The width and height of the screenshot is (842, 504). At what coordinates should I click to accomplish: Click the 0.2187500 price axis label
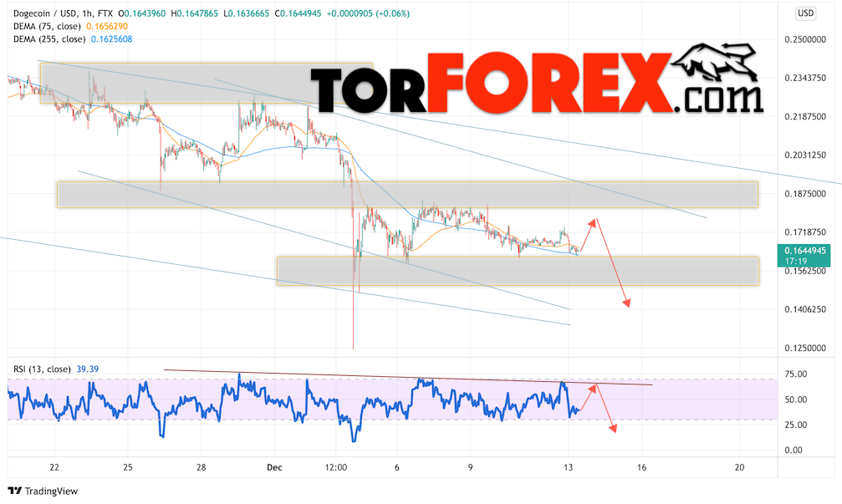pos(805,116)
